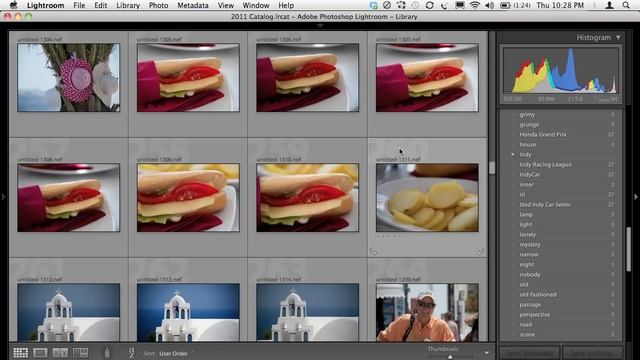Open toolbar content dropdown triangle

click(x=487, y=353)
